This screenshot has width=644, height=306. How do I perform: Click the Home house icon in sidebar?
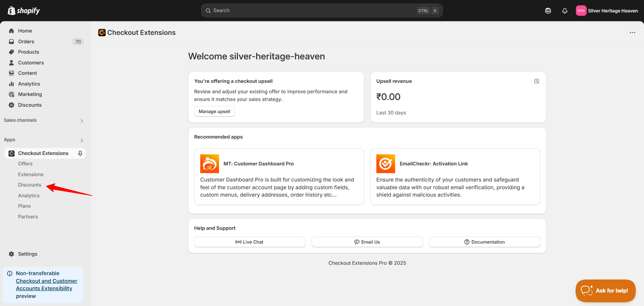click(x=11, y=31)
